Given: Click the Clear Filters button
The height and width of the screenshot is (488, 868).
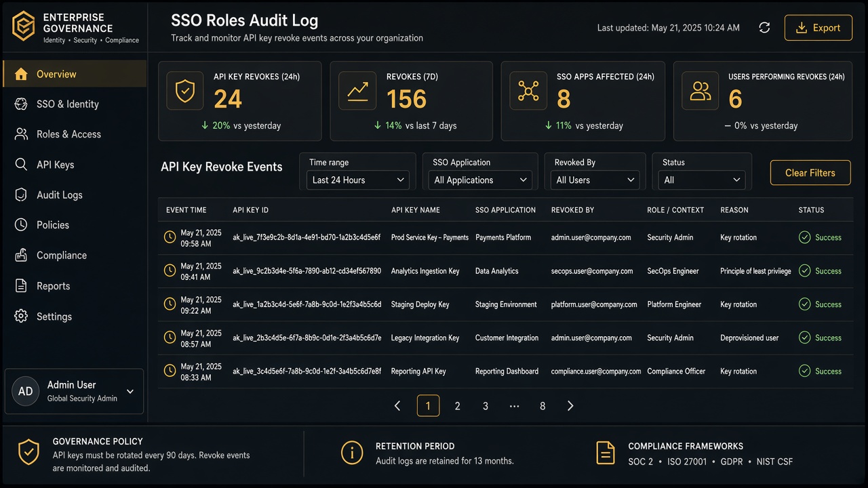Looking at the screenshot, I should (x=810, y=173).
